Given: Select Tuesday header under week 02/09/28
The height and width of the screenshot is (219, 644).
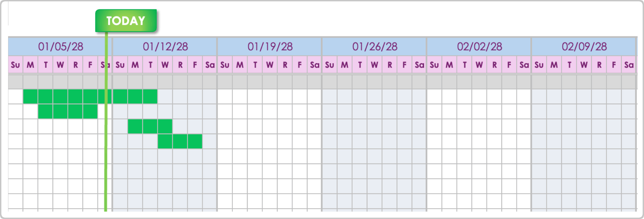Looking at the screenshot, I should click(x=569, y=65).
